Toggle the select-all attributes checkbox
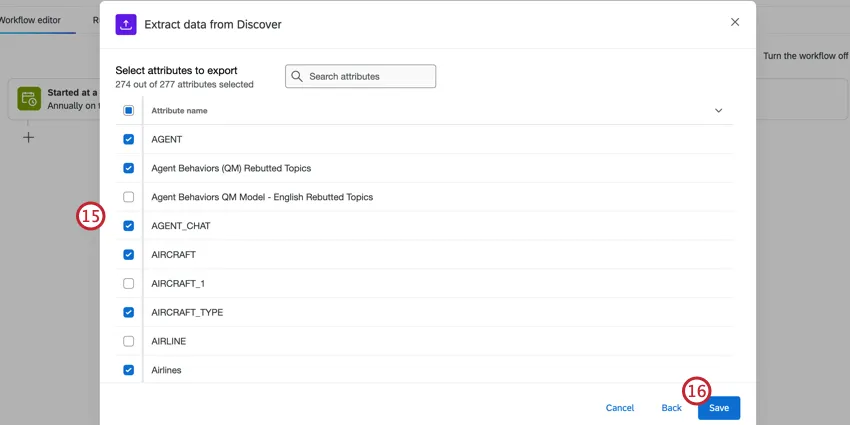The image size is (850, 425). coord(128,111)
